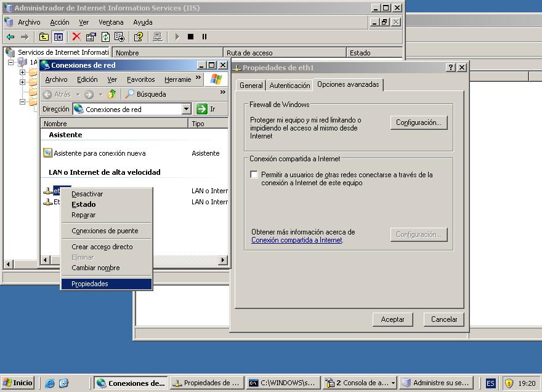The width and height of the screenshot is (542, 392).
Task: Open Asistente para conexión nueva icon
Action: click(48, 153)
